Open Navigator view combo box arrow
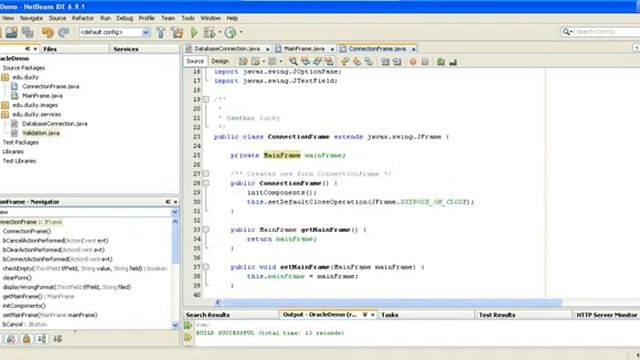This screenshot has height=360, width=640. click(x=175, y=212)
